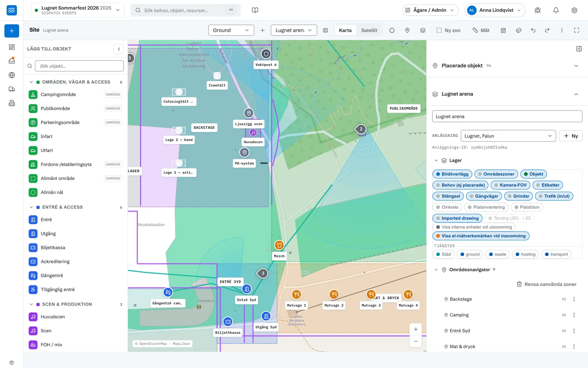Image resolution: width=588 pixels, height=368 pixels.
Task: Click the map fold icon beside Lugnet arena dropdown
Action: click(325, 30)
